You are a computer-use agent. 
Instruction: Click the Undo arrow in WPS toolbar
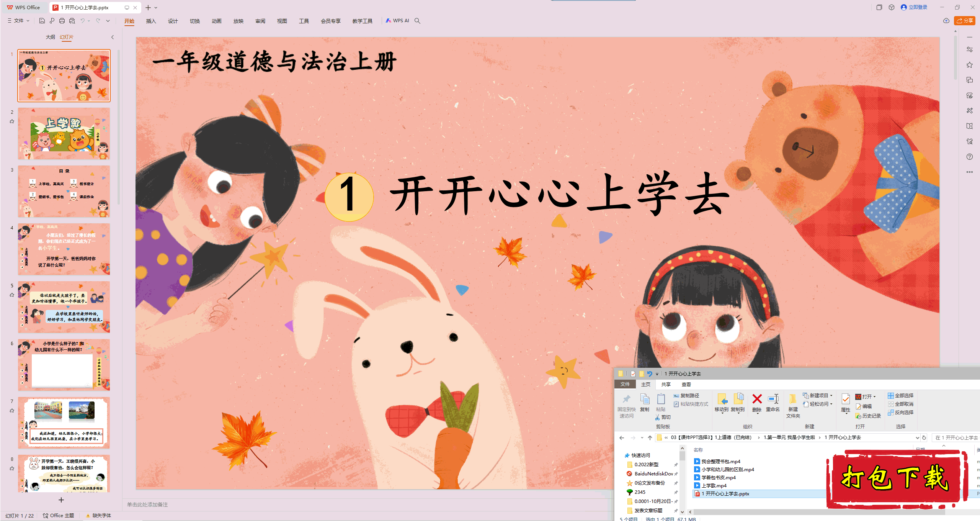tap(82, 21)
